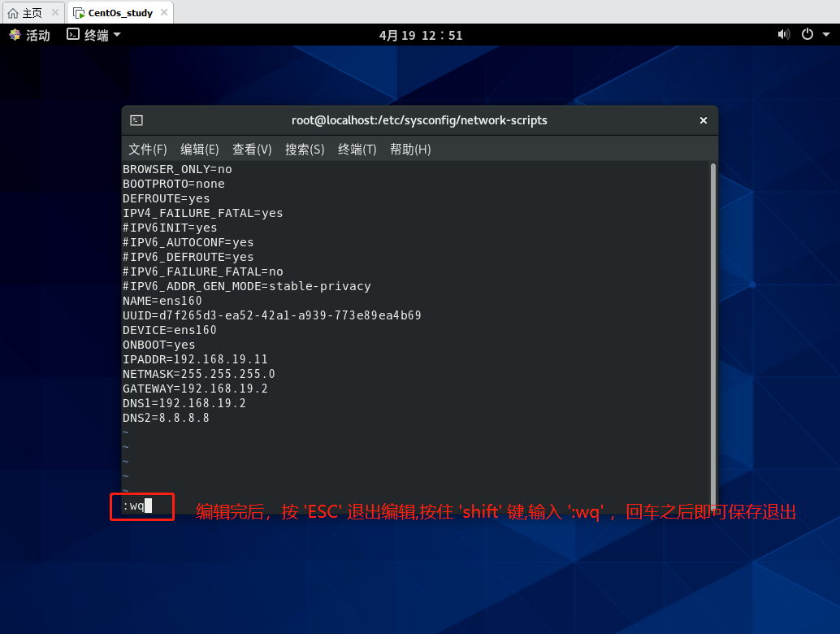The image size is (840, 634).
Task: Click the terminal icon in window title bar
Action: (x=136, y=120)
